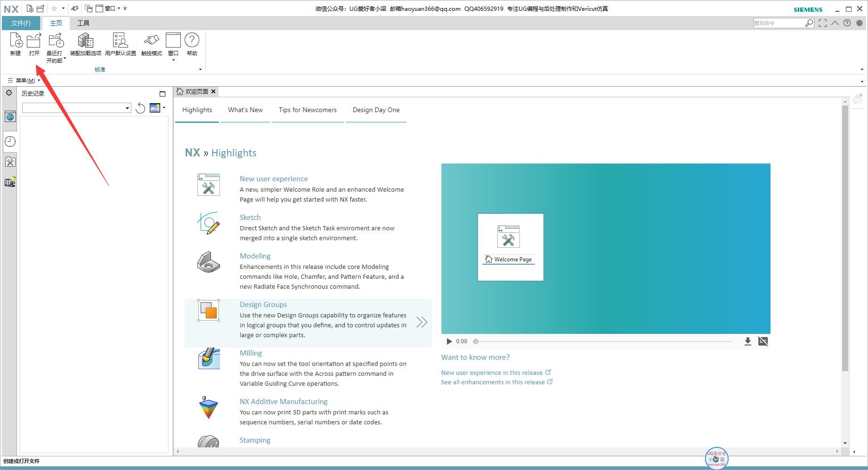This screenshot has width=868, height=470.
Task: Click the history refresh arrow icon
Action: tap(140, 108)
